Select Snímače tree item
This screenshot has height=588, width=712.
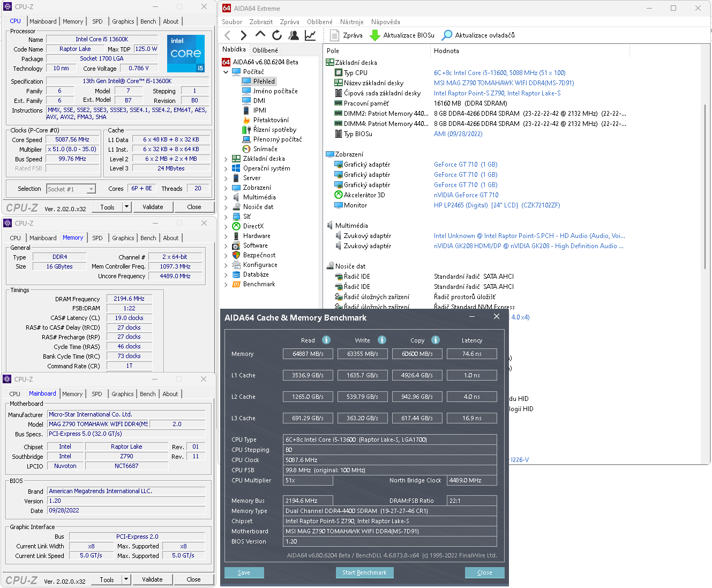coord(265,149)
